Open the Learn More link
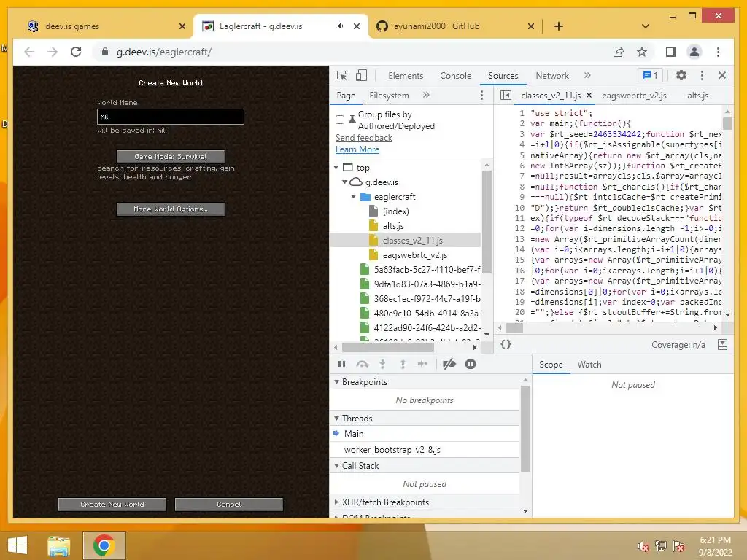Viewport: 747px width, 560px height. click(357, 149)
